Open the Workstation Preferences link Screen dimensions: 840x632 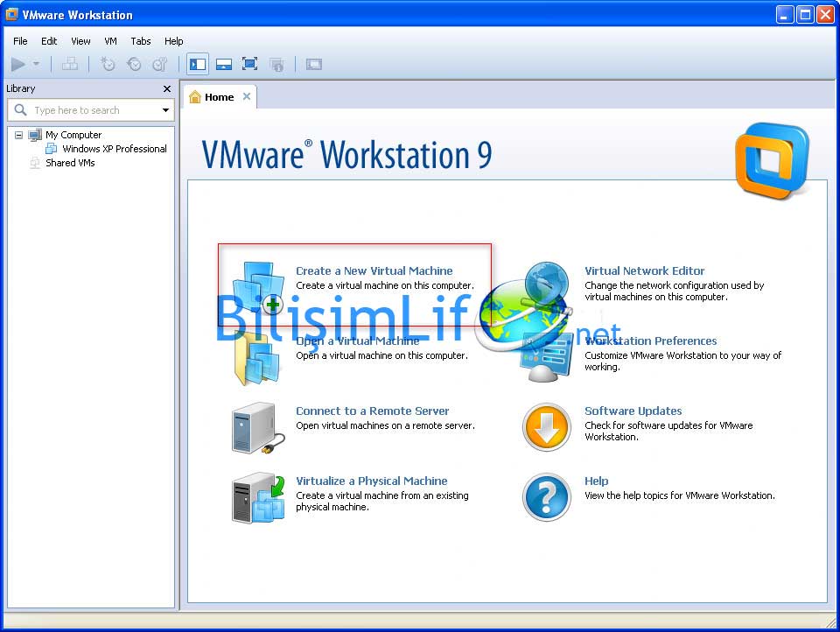point(650,341)
